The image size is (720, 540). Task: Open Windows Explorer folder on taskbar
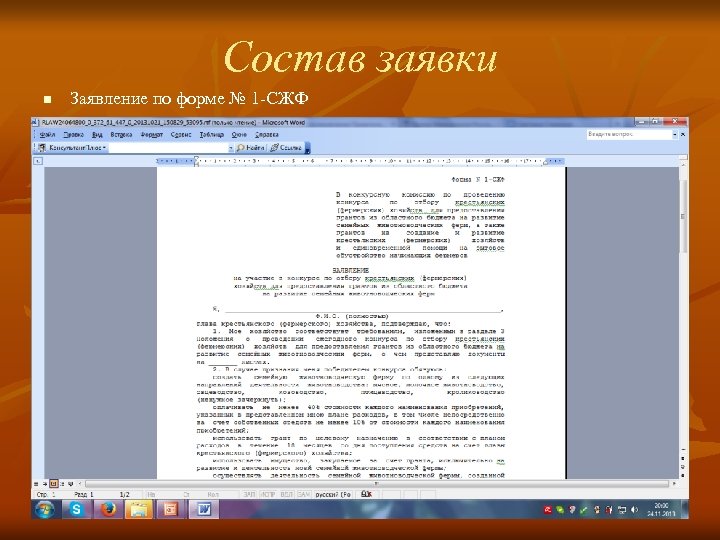tap(139, 509)
